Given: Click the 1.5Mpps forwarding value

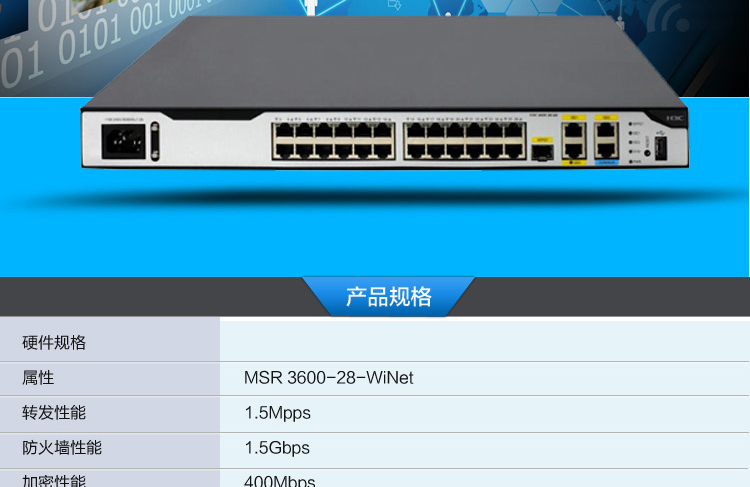Looking at the screenshot, I should pos(277,413).
